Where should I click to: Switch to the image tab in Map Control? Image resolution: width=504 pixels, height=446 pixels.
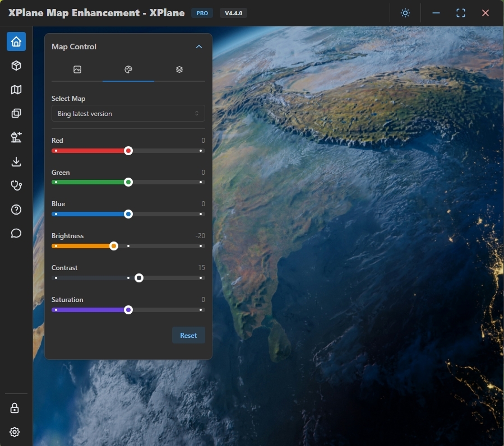point(77,69)
